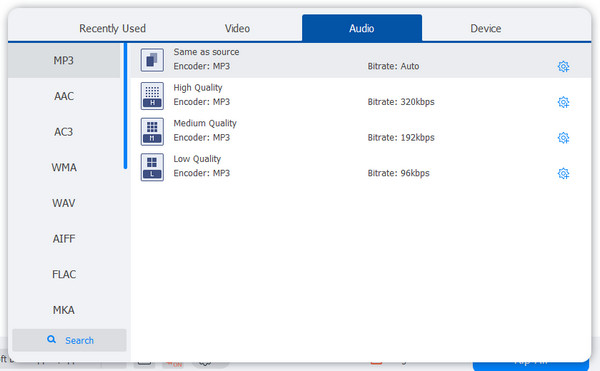Image resolution: width=600 pixels, height=371 pixels.
Task: Click the format list scrollbar
Action: 125,106
